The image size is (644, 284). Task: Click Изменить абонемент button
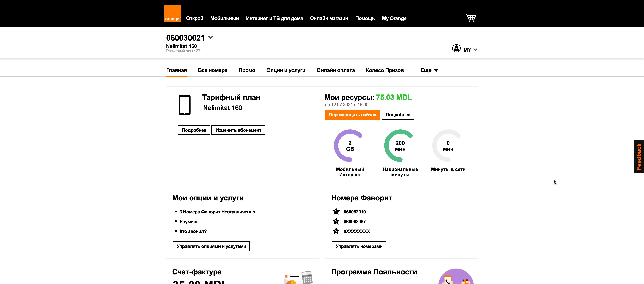[x=238, y=130]
